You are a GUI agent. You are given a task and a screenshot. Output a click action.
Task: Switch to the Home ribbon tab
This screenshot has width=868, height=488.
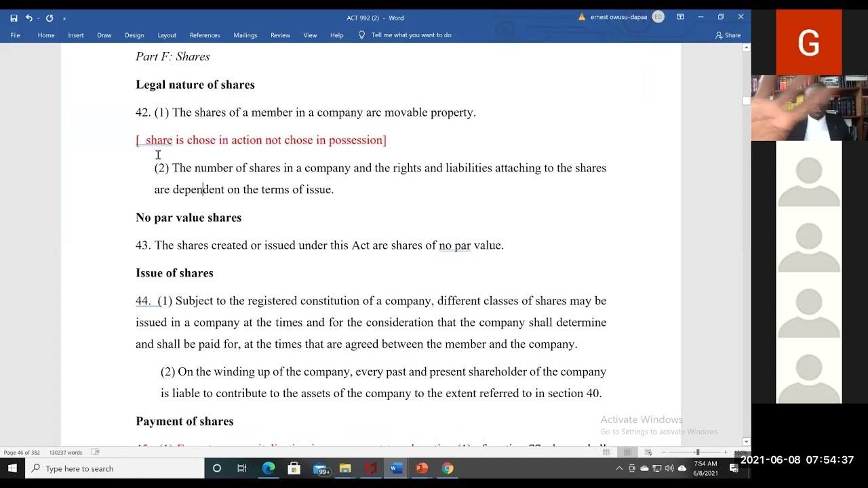pos(46,35)
